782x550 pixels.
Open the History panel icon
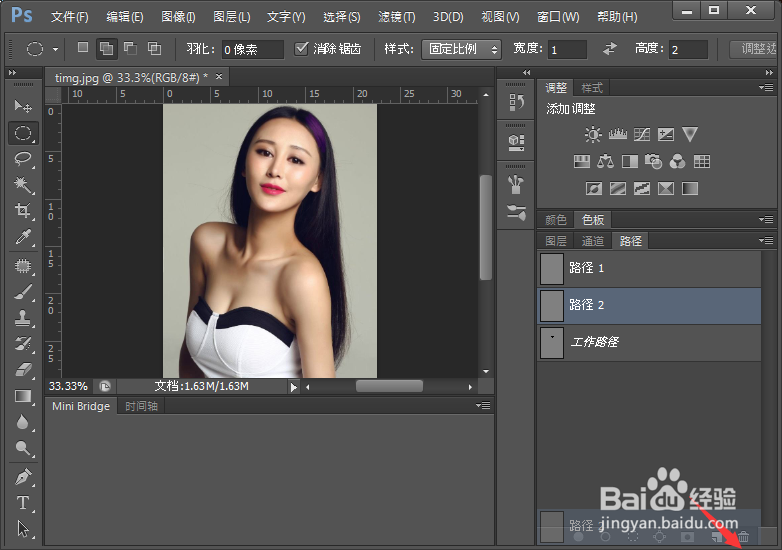tap(516, 102)
